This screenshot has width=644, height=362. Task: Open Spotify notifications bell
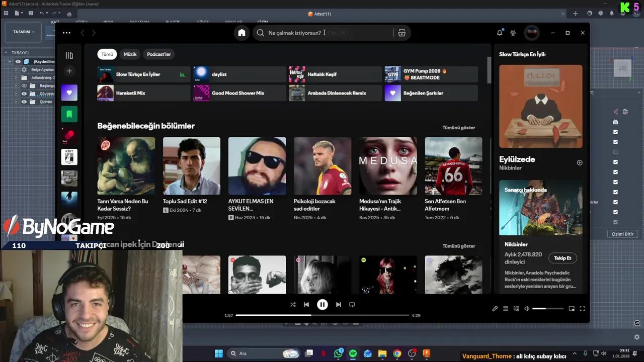500,33
